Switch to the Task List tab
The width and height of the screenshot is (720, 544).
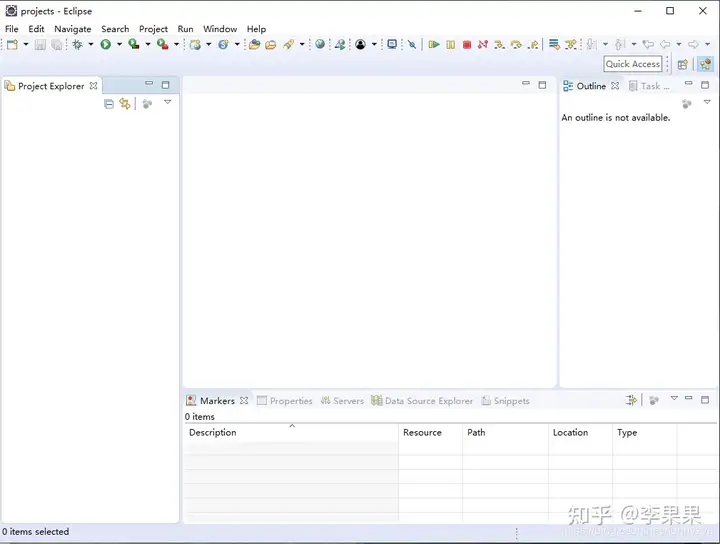[x=649, y=86]
